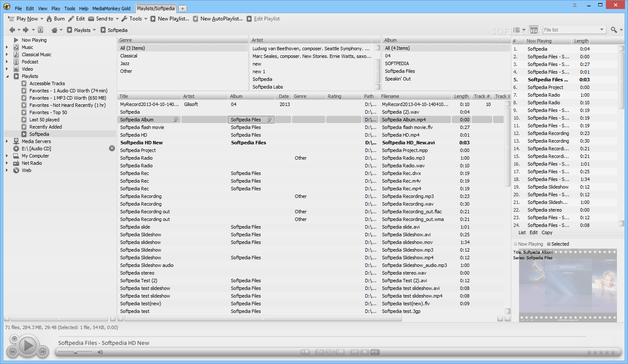Open the view mode dropdown arrow

click(x=524, y=30)
